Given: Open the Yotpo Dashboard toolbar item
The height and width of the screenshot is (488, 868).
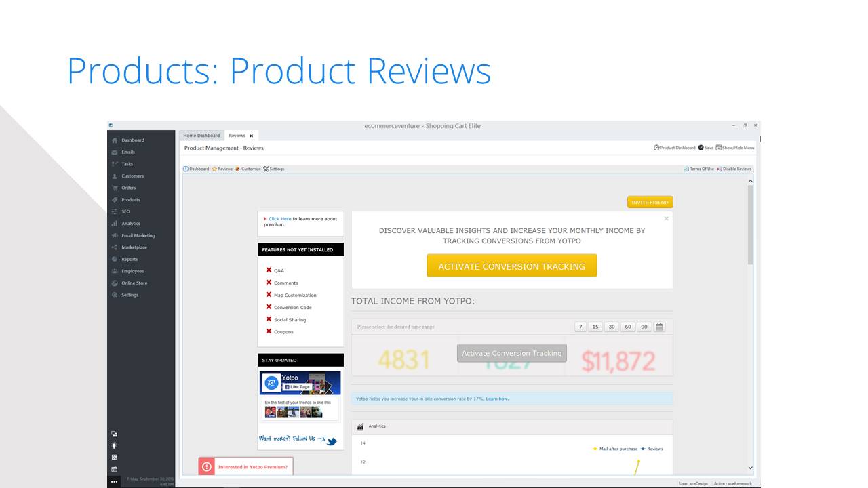Looking at the screenshot, I should tap(196, 169).
